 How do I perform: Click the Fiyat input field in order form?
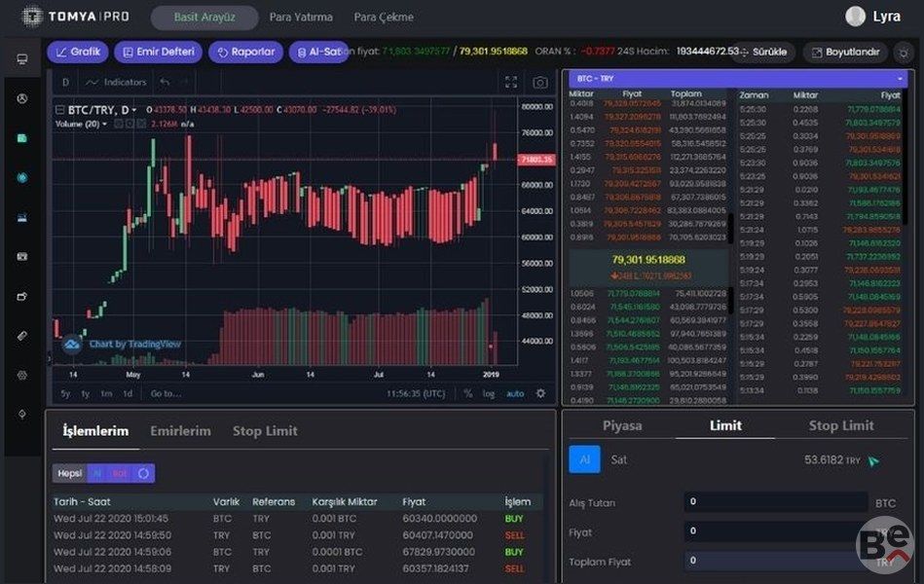(x=775, y=531)
